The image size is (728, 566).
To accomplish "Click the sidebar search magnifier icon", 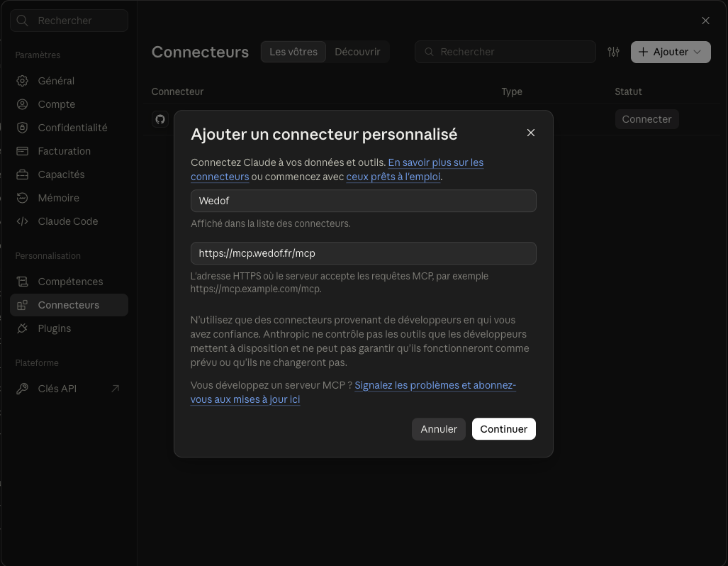I will tap(22, 21).
